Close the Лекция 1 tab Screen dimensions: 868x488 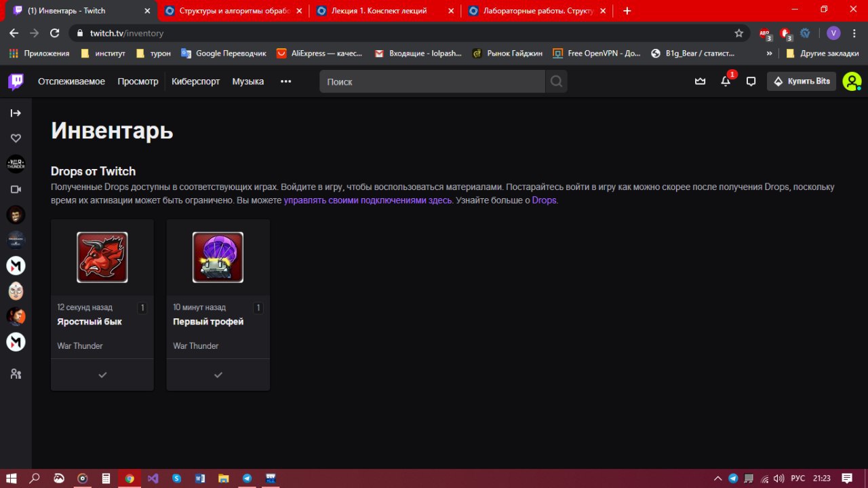tap(451, 11)
